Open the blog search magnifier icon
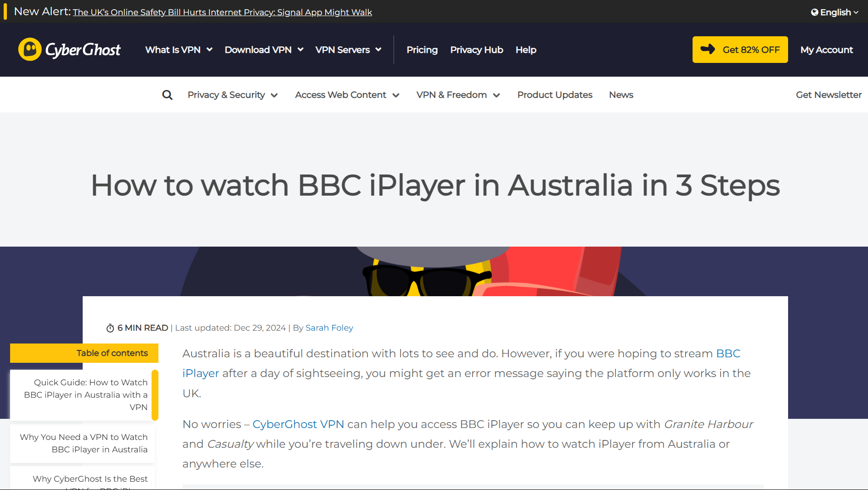 coord(168,95)
